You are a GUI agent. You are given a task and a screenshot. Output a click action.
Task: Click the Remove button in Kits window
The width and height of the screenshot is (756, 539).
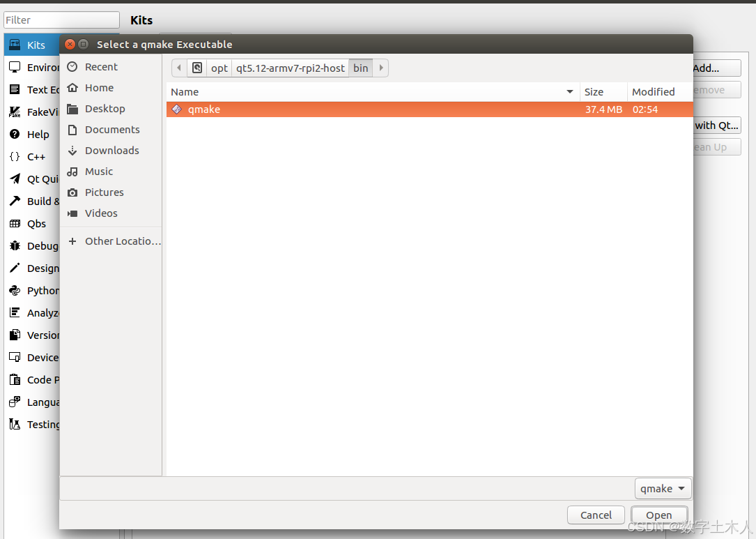tap(716, 90)
